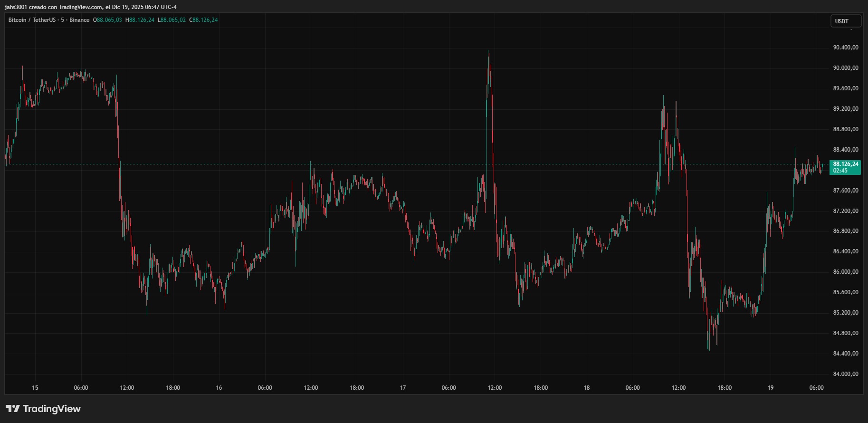Image resolution: width=868 pixels, height=423 pixels.
Task: Click the green current price label 88.126,24
Action: (845, 164)
